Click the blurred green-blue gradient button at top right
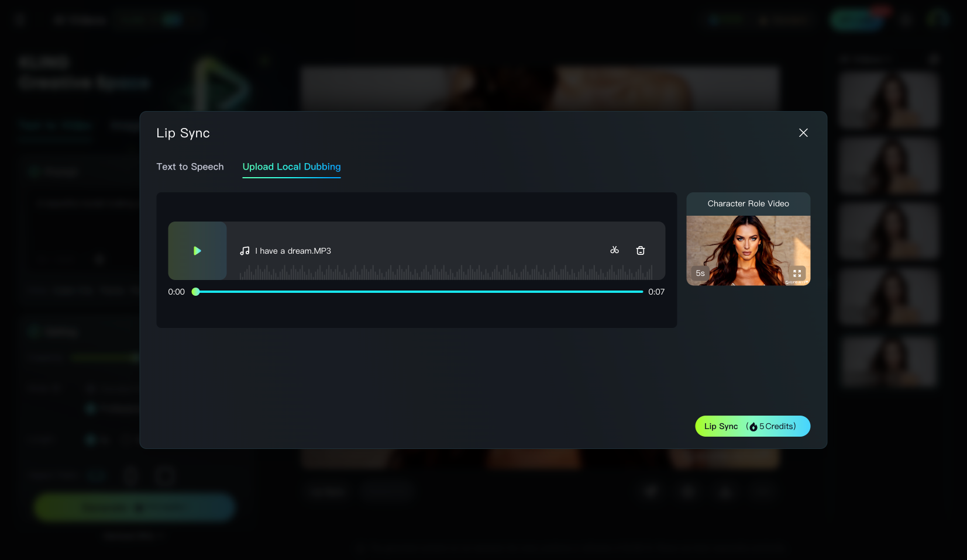This screenshot has width=967, height=560. 857,20
